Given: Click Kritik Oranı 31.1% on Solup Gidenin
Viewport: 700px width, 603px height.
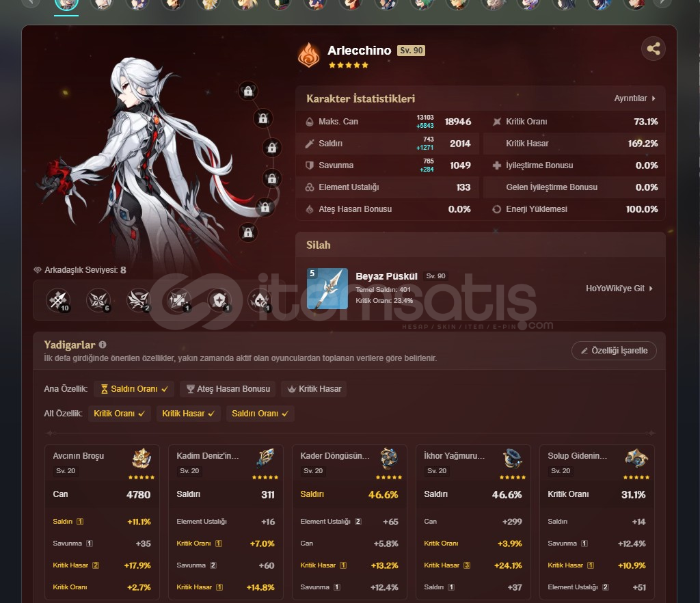Looking at the screenshot, I should (596, 494).
